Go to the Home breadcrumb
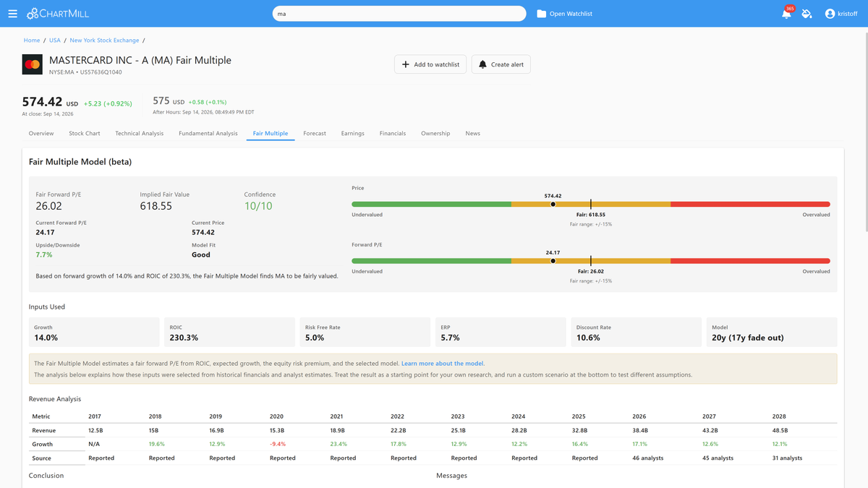The height and width of the screenshot is (488, 868). pyautogui.click(x=32, y=40)
